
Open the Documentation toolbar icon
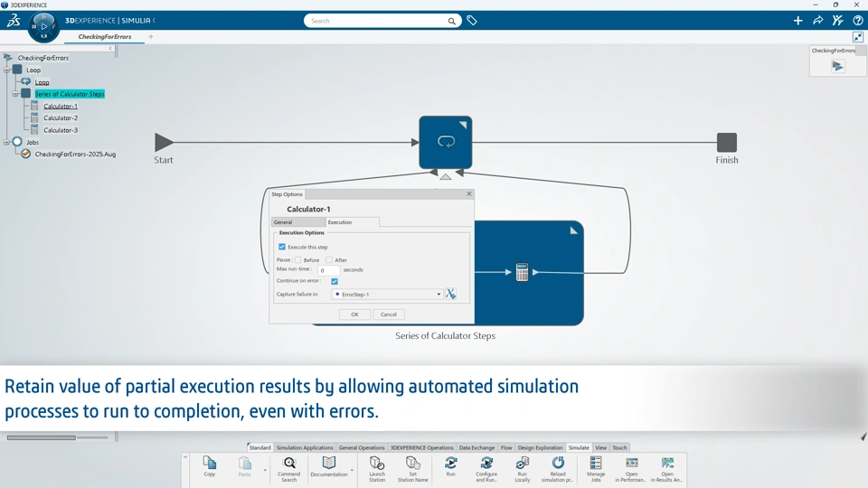click(329, 467)
